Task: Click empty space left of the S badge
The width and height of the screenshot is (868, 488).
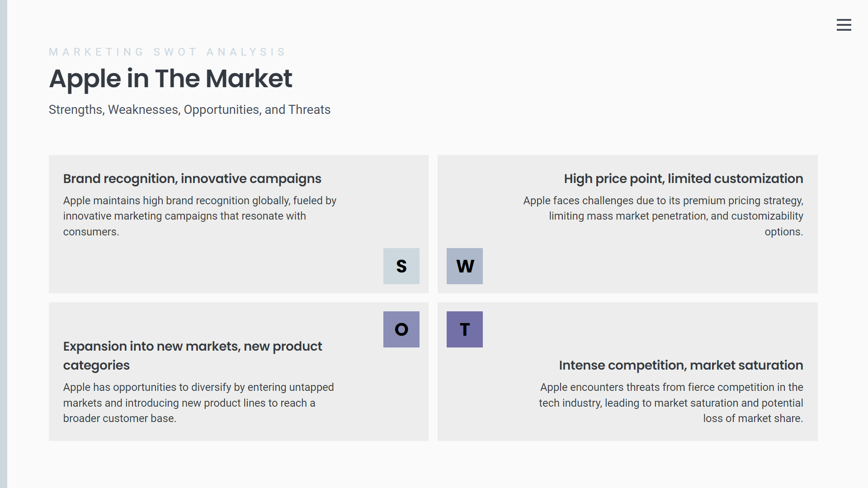Action: click(226, 267)
